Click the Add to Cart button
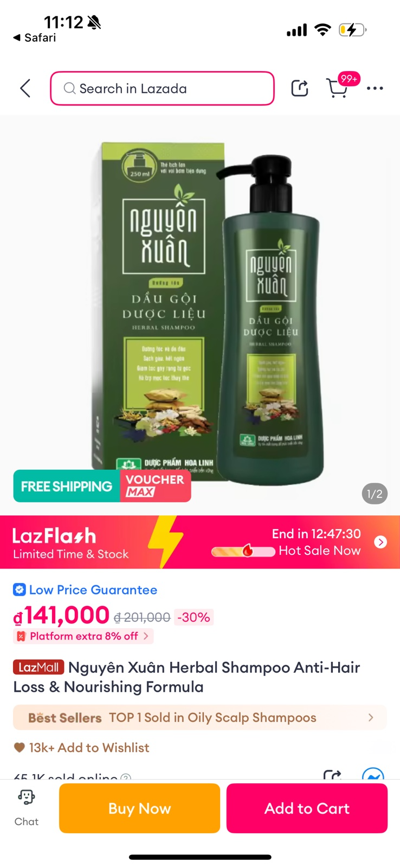Screen dimensions: 400x868 (x=307, y=808)
